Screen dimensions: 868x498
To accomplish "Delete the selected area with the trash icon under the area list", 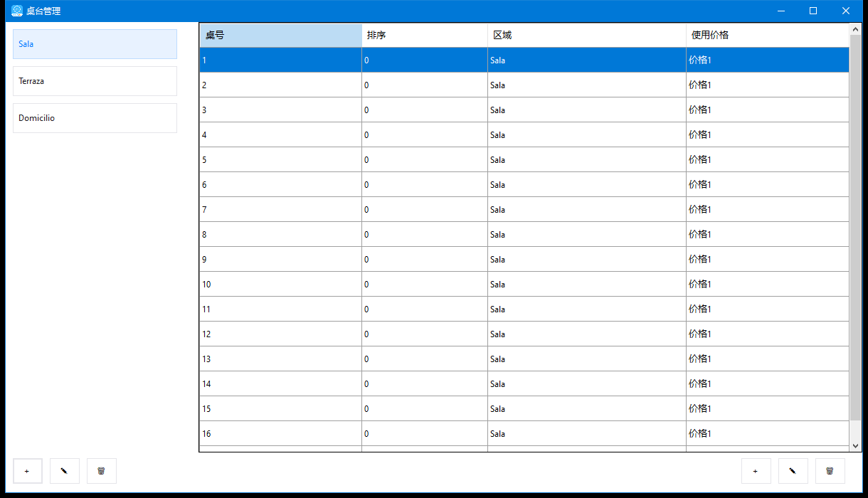I will 102,471.
